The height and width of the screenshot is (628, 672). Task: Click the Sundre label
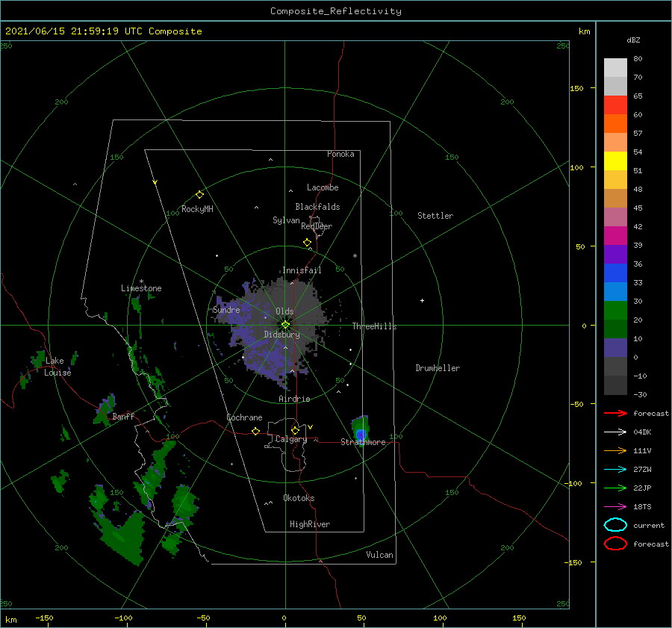[x=226, y=310]
